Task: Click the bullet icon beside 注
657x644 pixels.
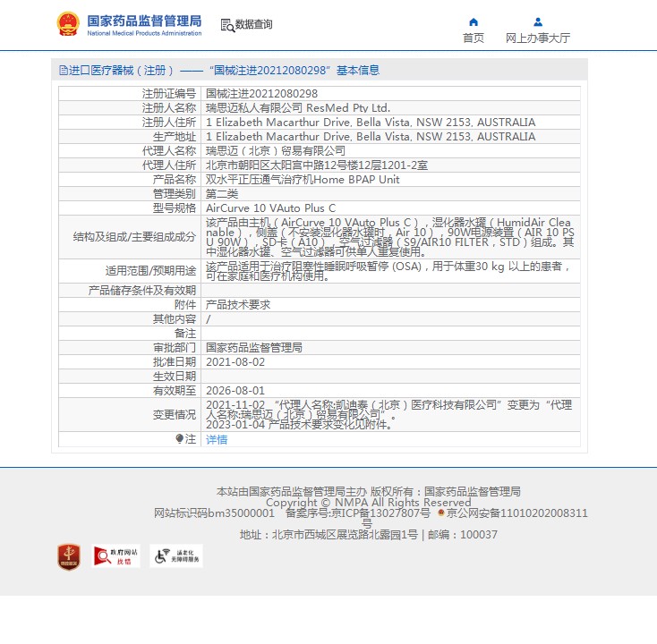Action: pyautogui.click(x=179, y=438)
